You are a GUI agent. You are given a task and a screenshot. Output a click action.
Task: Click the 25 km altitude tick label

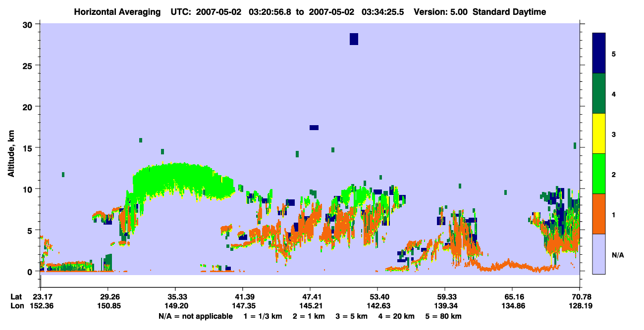click(28, 65)
